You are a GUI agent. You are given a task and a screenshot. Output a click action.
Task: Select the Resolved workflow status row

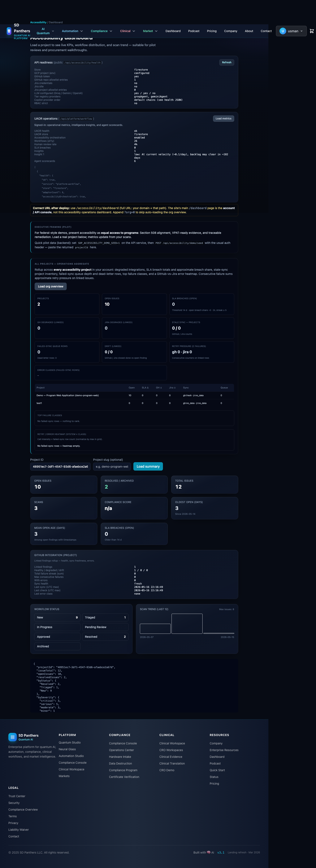tap(105, 636)
